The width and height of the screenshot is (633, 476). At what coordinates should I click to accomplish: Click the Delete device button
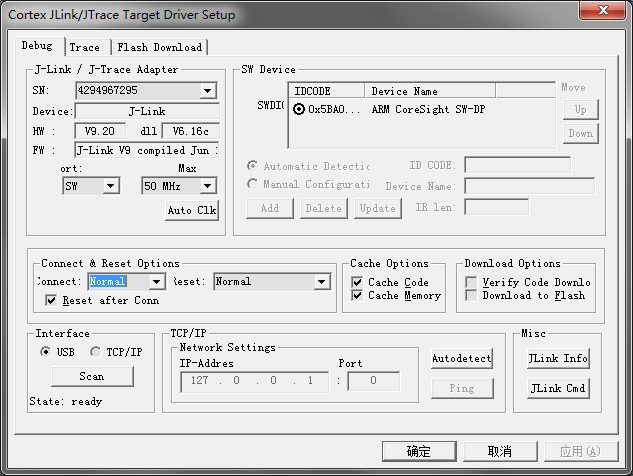(323, 208)
